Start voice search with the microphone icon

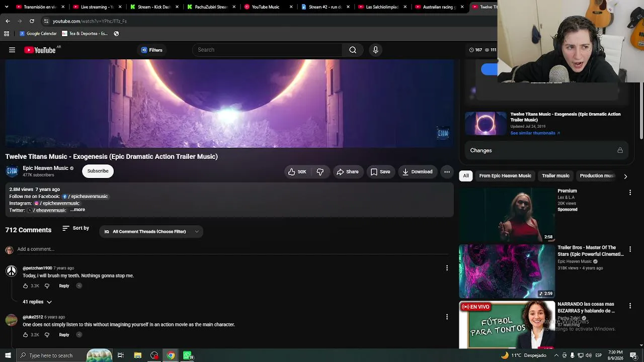(375, 50)
